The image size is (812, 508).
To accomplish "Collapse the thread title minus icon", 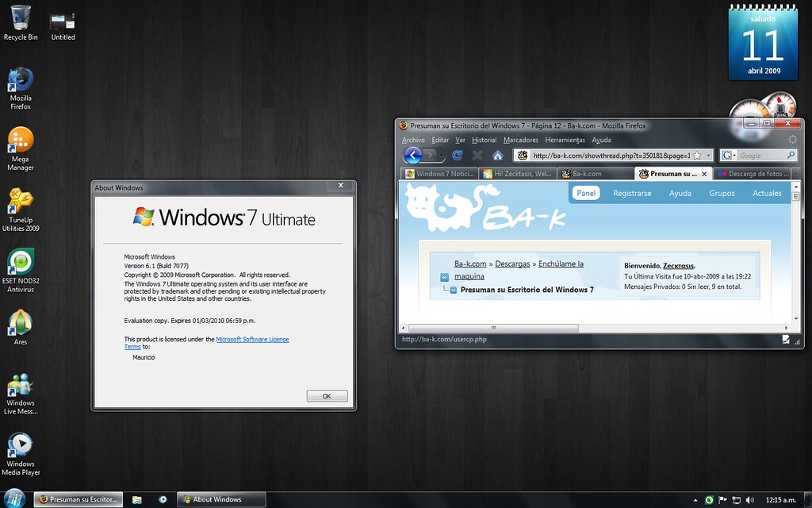I will (453, 290).
